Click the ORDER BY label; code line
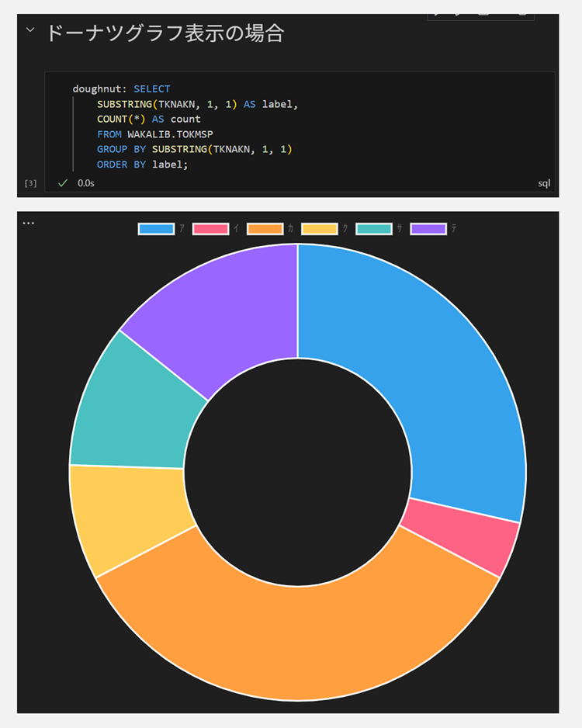This screenshot has height=728, width=582. tap(143, 165)
